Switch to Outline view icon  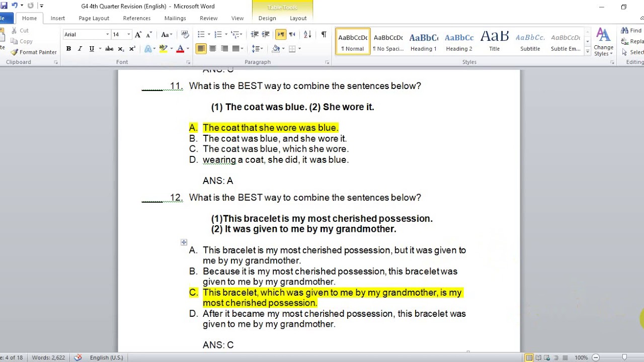pos(556,357)
